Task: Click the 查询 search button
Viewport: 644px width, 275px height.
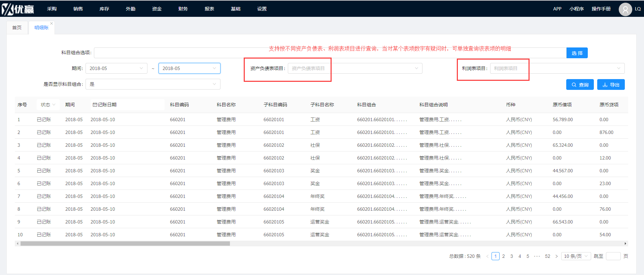Action: (x=580, y=84)
